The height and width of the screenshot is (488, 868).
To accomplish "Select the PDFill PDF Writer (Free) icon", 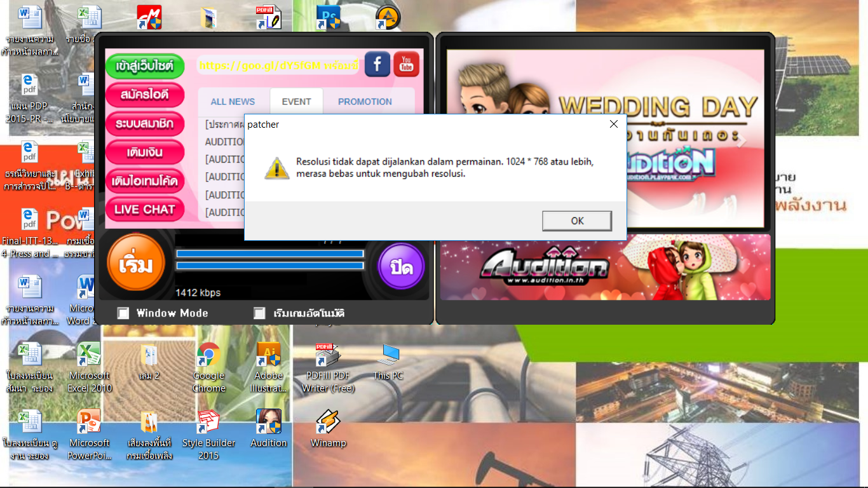I will pyautogui.click(x=329, y=368).
